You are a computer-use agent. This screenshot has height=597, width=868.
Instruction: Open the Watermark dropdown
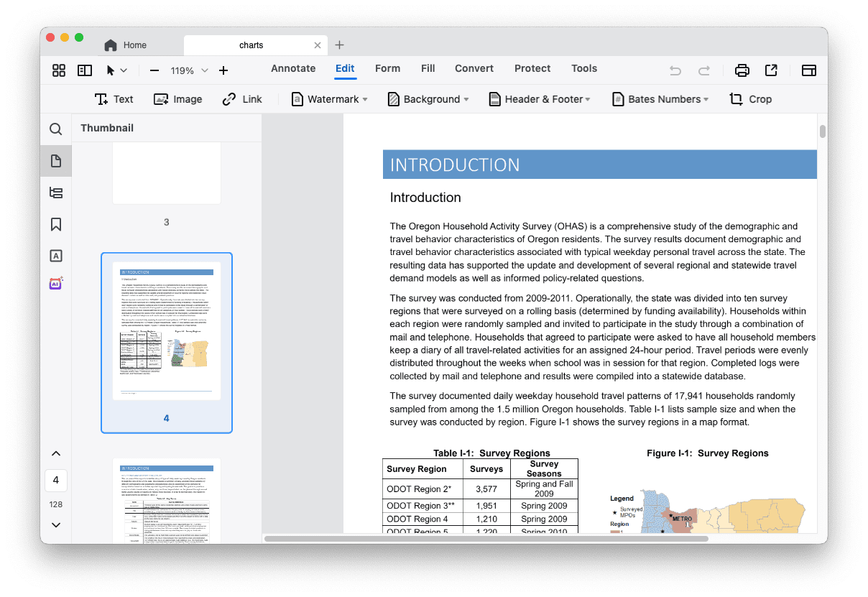(x=328, y=99)
